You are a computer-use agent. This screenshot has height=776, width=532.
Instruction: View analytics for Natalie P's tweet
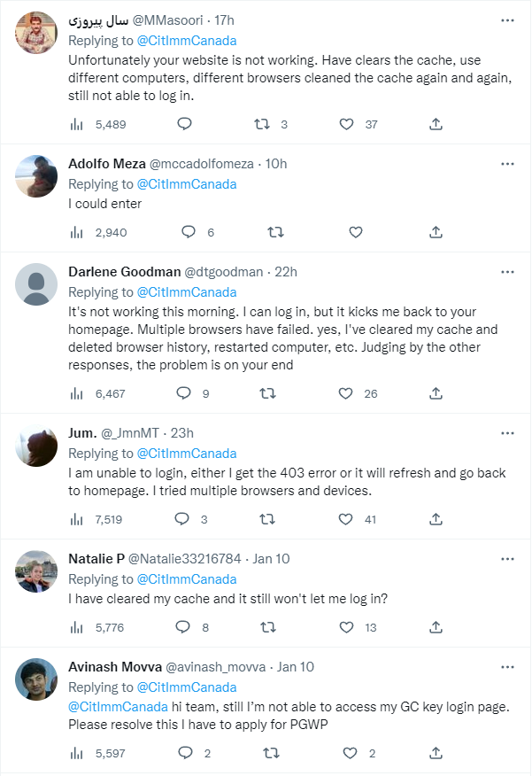(77, 627)
